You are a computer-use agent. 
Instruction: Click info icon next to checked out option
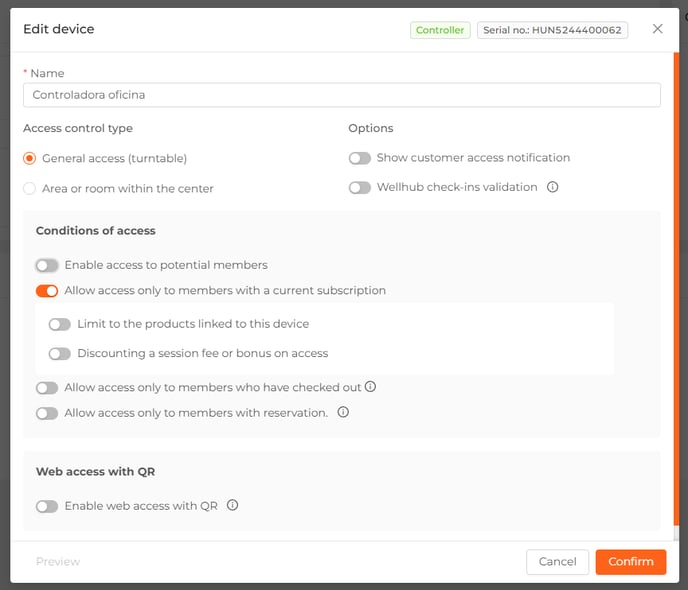(370, 386)
